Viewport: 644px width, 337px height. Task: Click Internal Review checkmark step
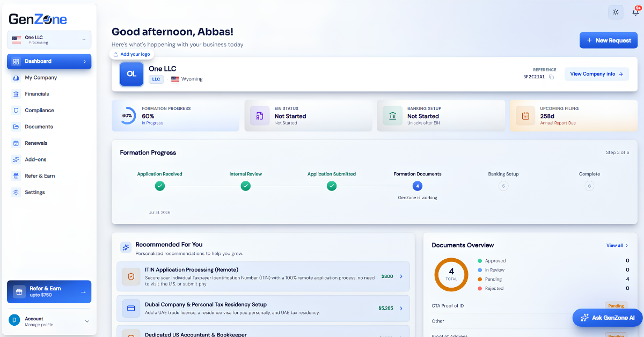246,186
